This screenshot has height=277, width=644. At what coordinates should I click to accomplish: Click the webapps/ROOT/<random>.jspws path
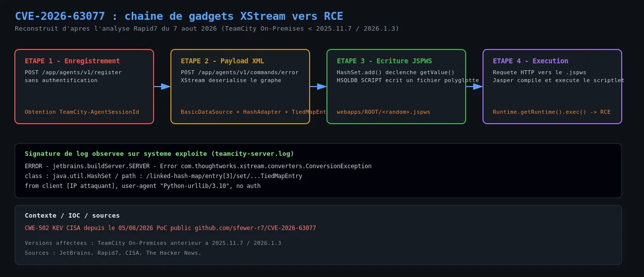pos(383,112)
